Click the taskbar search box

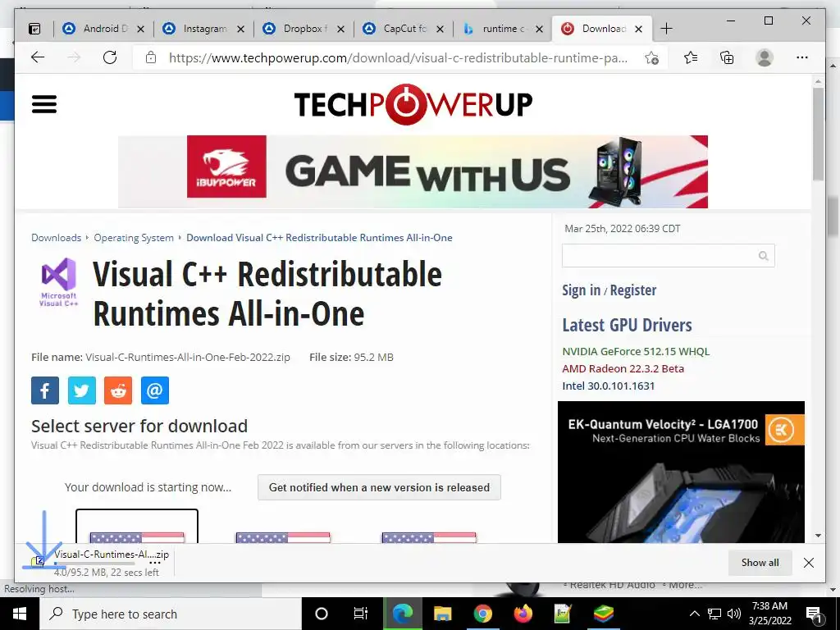[x=171, y=614]
